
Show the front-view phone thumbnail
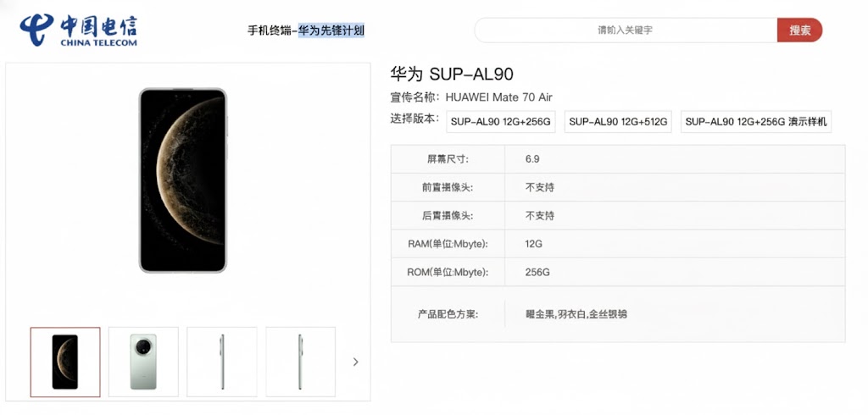[x=65, y=362]
